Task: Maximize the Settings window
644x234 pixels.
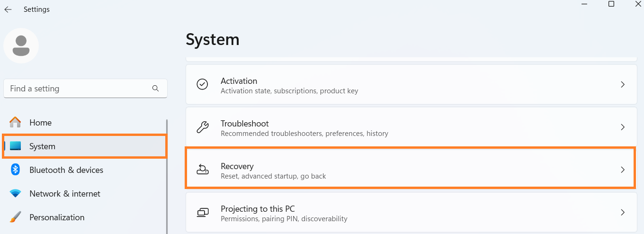Action: [611, 4]
